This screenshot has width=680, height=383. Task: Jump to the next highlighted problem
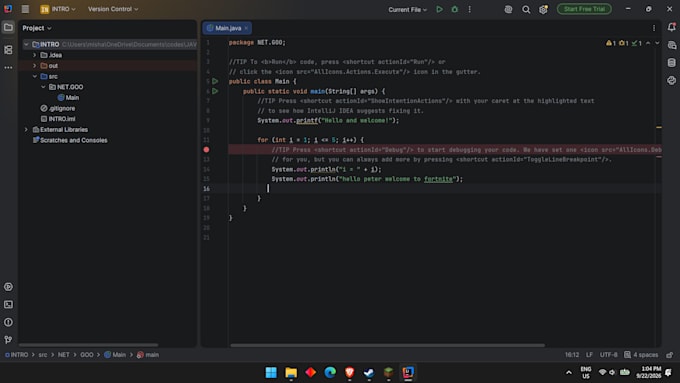pyautogui.click(x=657, y=43)
